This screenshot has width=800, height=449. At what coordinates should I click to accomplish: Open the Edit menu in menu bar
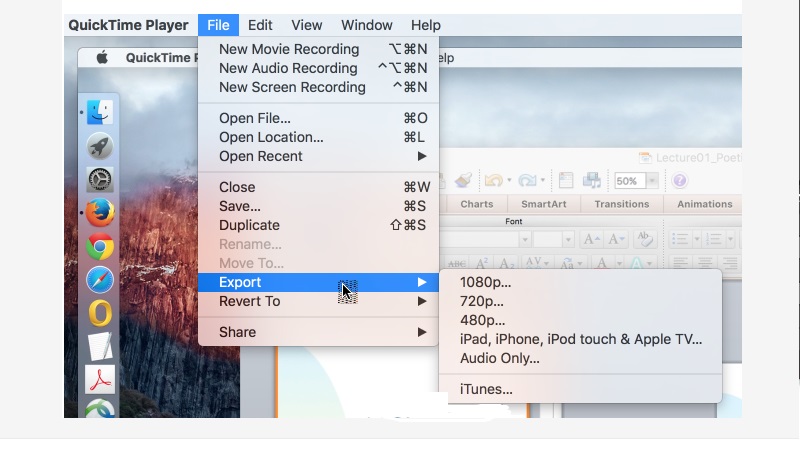coord(260,25)
